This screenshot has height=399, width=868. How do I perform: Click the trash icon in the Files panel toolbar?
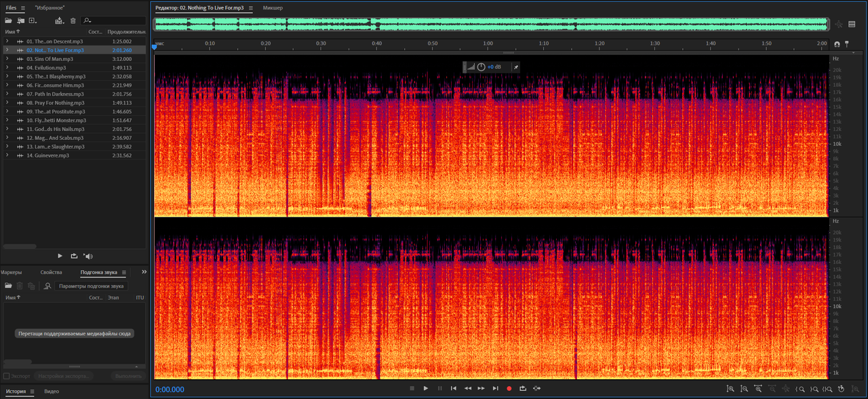point(73,21)
